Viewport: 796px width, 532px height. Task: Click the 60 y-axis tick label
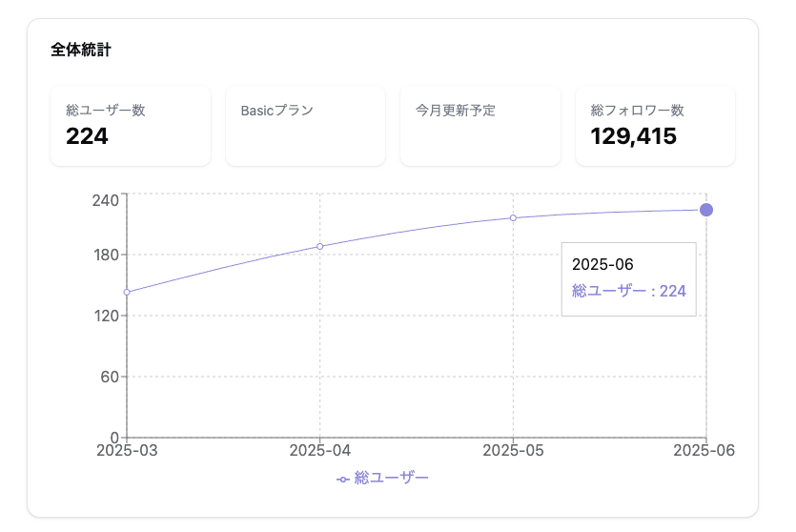tap(109, 376)
